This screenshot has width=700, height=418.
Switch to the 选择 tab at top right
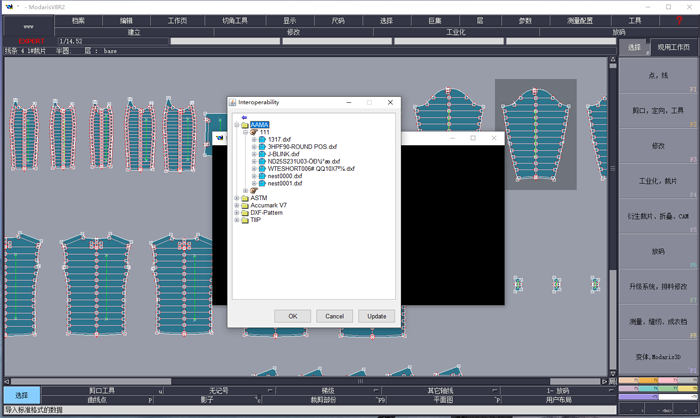tap(634, 47)
